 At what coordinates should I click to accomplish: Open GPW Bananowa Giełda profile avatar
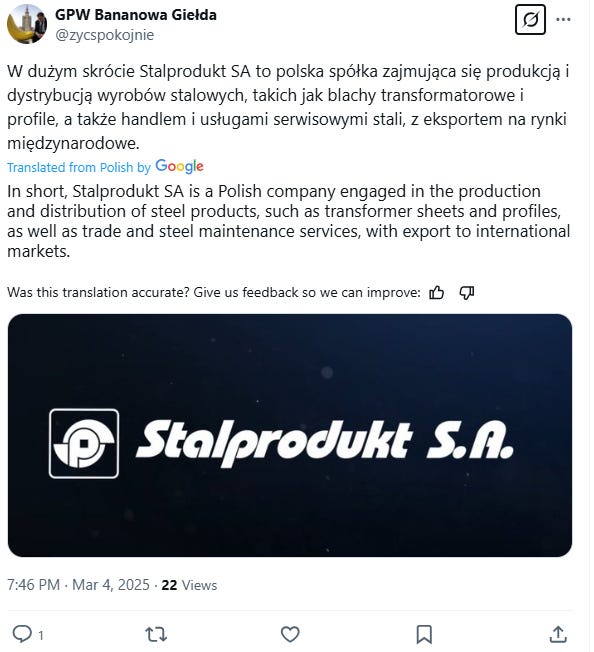(27, 24)
